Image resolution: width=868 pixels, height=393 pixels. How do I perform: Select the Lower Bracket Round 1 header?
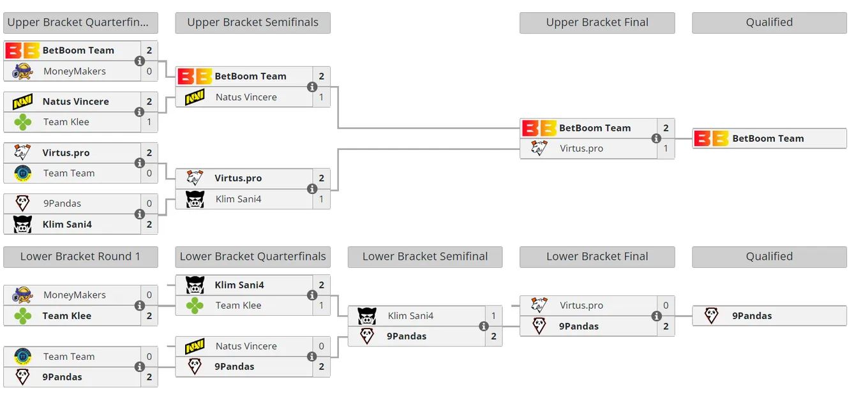tap(80, 256)
